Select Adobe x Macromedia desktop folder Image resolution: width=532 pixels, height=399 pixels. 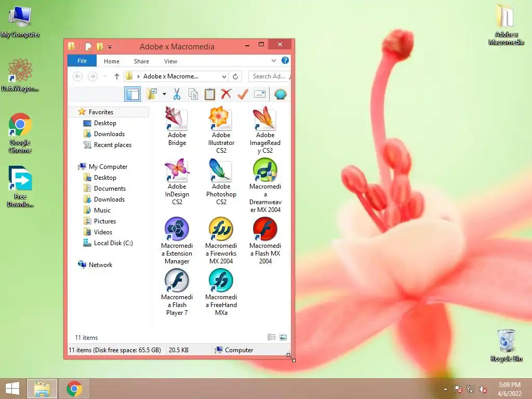pos(506,25)
